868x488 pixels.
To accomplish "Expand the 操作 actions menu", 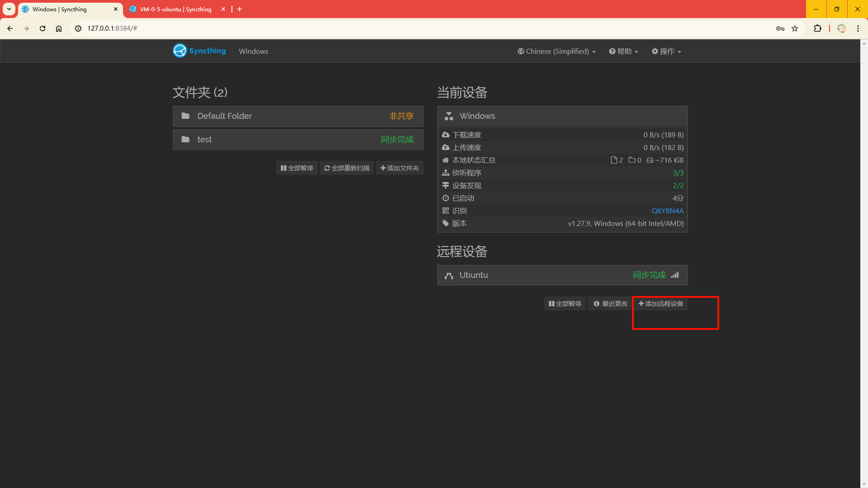I will pyautogui.click(x=666, y=51).
